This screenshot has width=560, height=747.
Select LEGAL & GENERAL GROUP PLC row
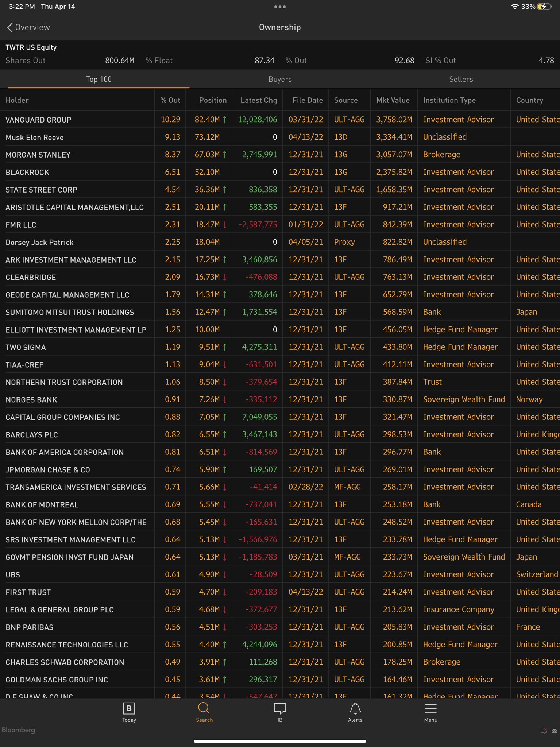coord(280,610)
